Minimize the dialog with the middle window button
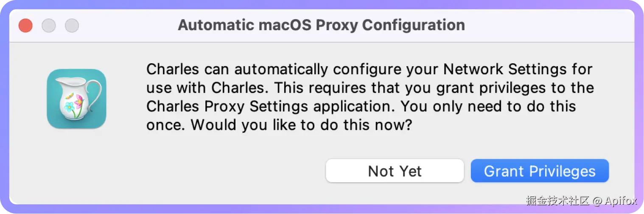The width and height of the screenshot is (644, 214). pyautogui.click(x=49, y=25)
